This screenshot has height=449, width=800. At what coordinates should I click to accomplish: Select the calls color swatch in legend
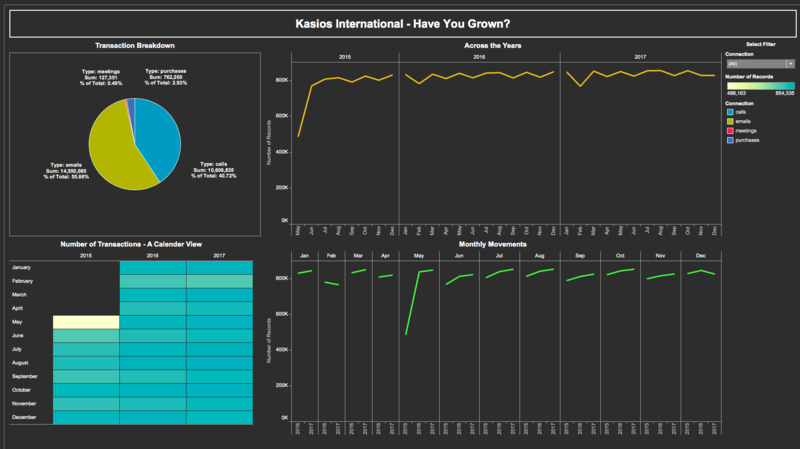[730, 112]
